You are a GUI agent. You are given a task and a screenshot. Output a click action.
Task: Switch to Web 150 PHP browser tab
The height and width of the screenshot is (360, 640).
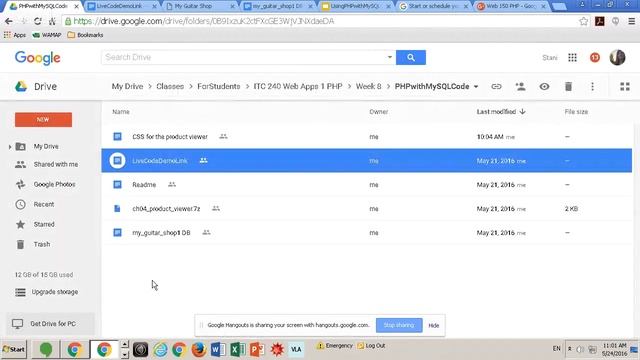pyautogui.click(x=511, y=6)
